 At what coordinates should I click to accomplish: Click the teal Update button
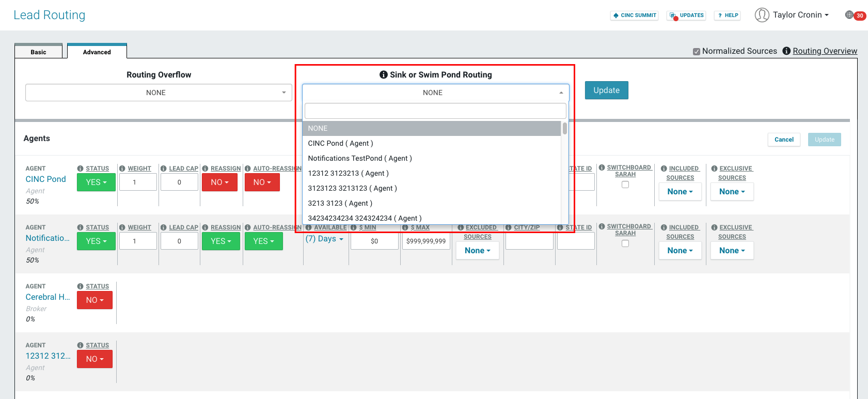click(606, 90)
